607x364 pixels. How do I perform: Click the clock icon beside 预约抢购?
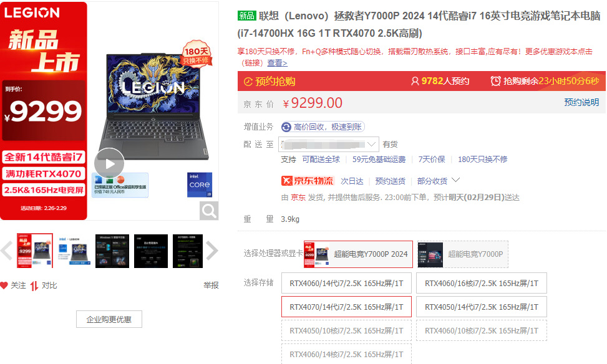point(248,82)
